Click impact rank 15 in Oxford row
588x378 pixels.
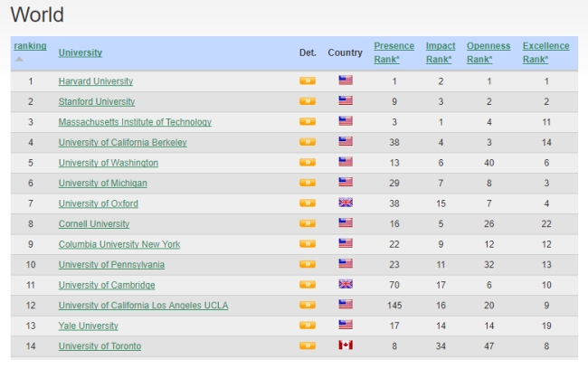(x=441, y=203)
